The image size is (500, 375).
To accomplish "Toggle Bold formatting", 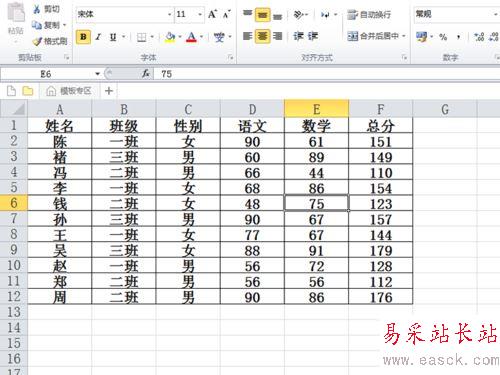I will 83,37.
